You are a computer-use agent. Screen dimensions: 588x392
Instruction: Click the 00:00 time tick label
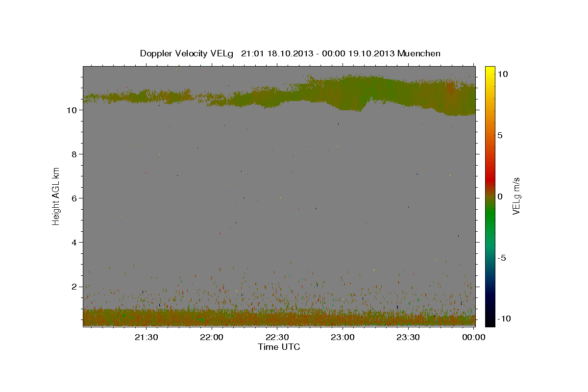click(473, 337)
